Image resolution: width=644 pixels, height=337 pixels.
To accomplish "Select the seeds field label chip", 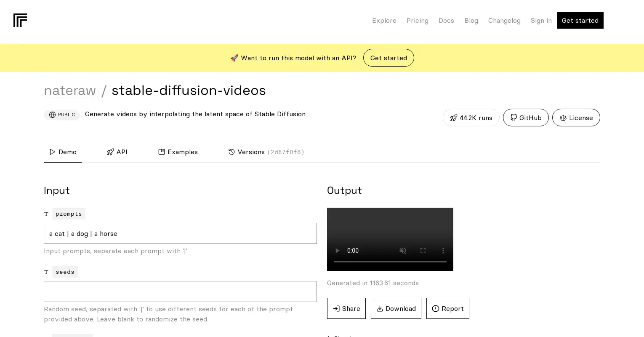I will point(65,272).
